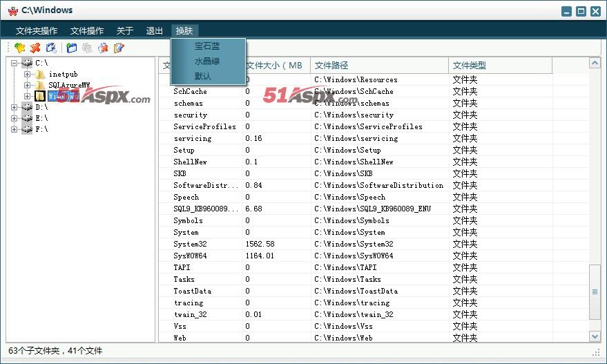The width and height of the screenshot is (607, 364).
Task: Click the 退出 menu item
Action: pos(154,30)
